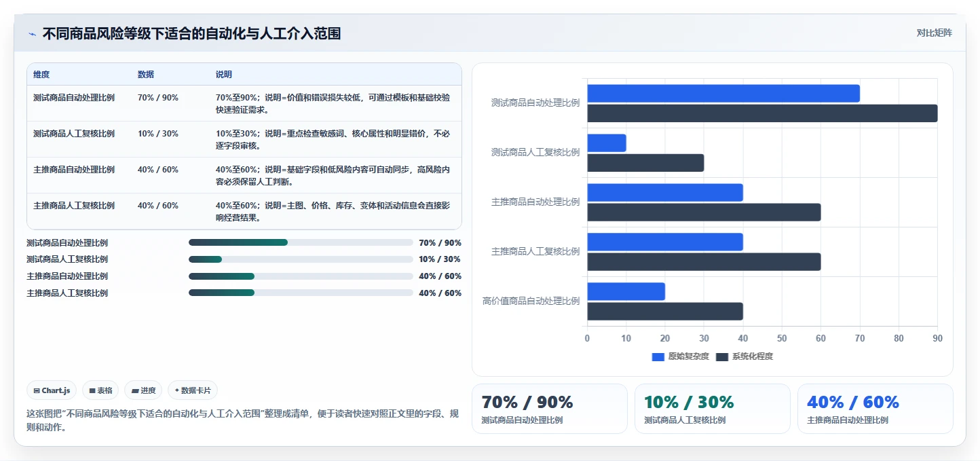Click the blue bar for 主推商品人工复核比例 in chart
The image size is (980, 461).
[x=665, y=242]
